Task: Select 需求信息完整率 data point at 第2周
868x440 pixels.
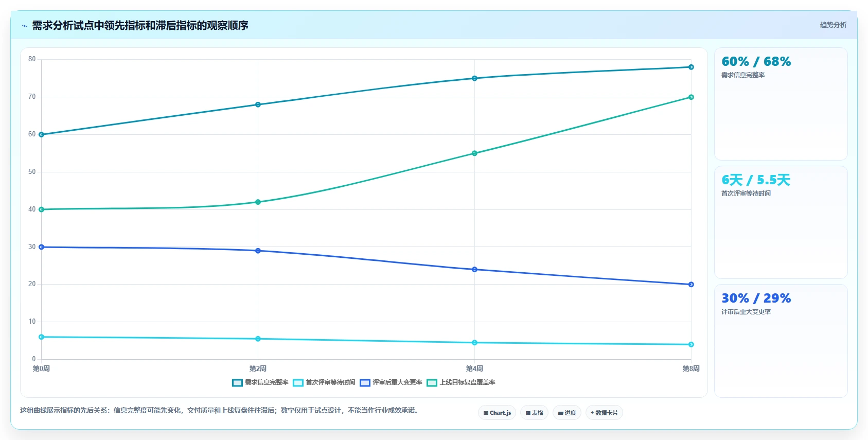Action: (258, 104)
